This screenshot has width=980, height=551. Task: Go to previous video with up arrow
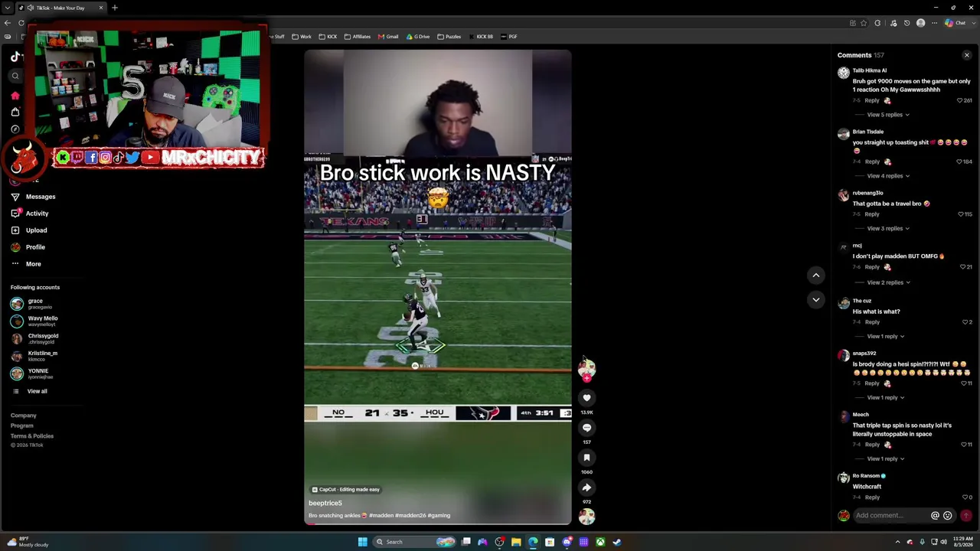815,275
